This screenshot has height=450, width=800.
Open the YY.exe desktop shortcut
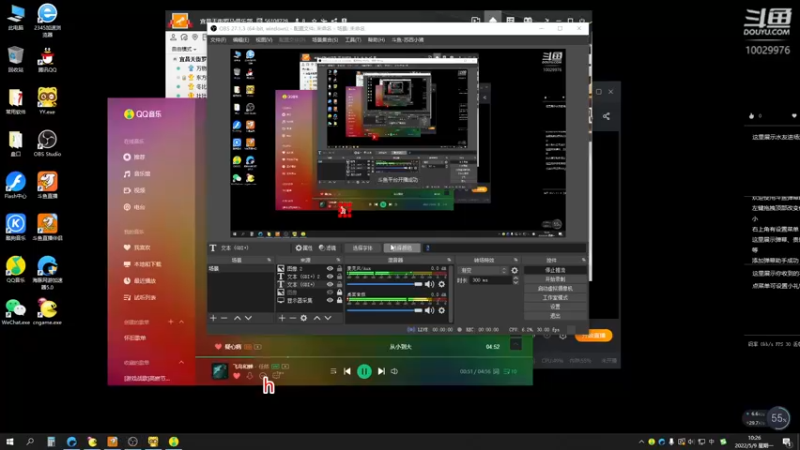coord(47,101)
